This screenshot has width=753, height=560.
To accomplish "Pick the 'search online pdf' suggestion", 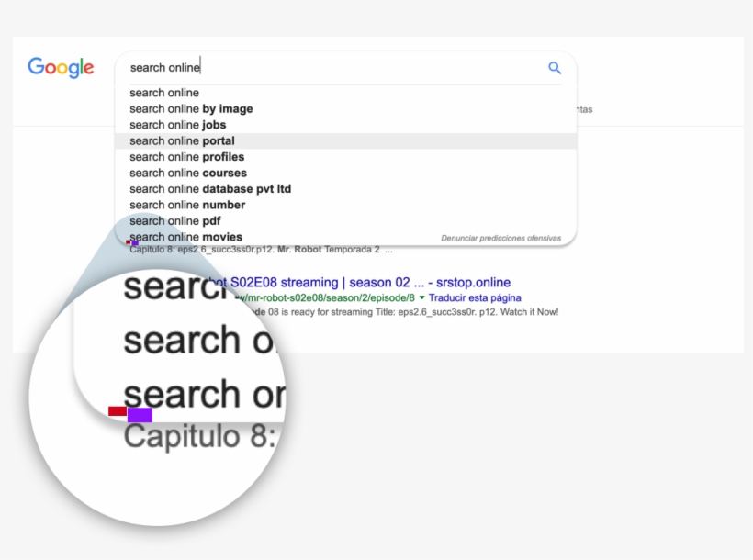I will point(175,221).
